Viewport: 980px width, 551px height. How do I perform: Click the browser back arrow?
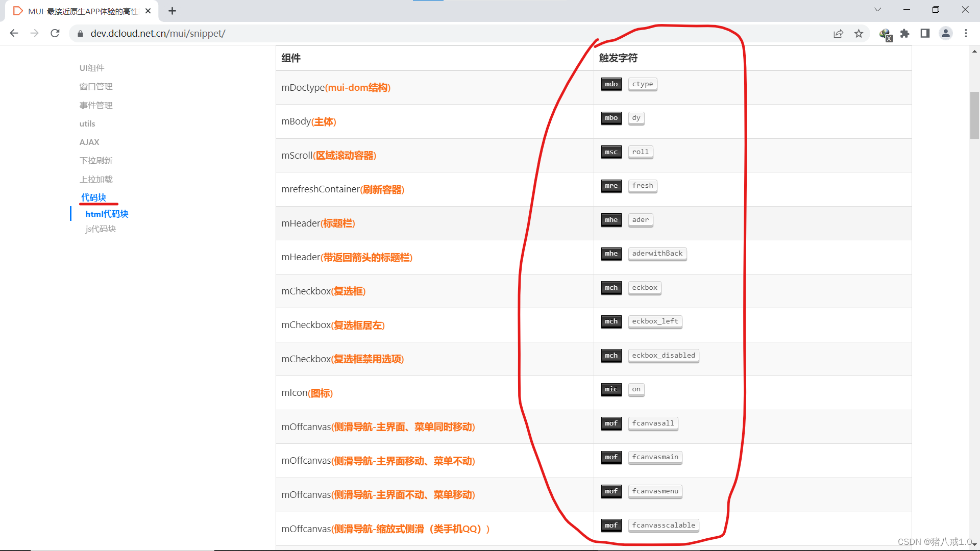pyautogui.click(x=14, y=33)
